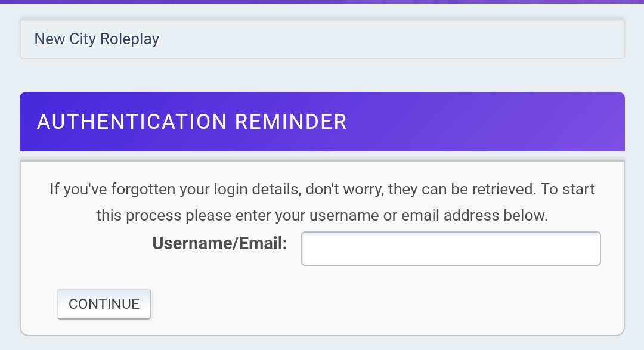The width and height of the screenshot is (644, 350).
Task: Click the CONTINUE button
Action: (104, 304)
